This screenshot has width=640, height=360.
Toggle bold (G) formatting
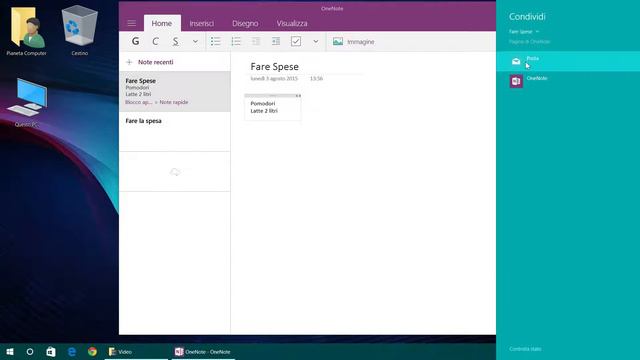136,41
